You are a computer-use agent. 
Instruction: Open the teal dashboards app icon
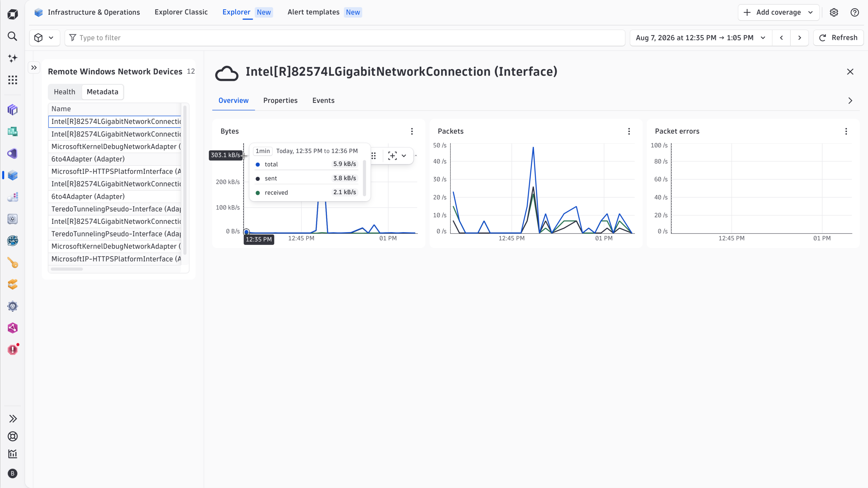(x=12, y=131)
